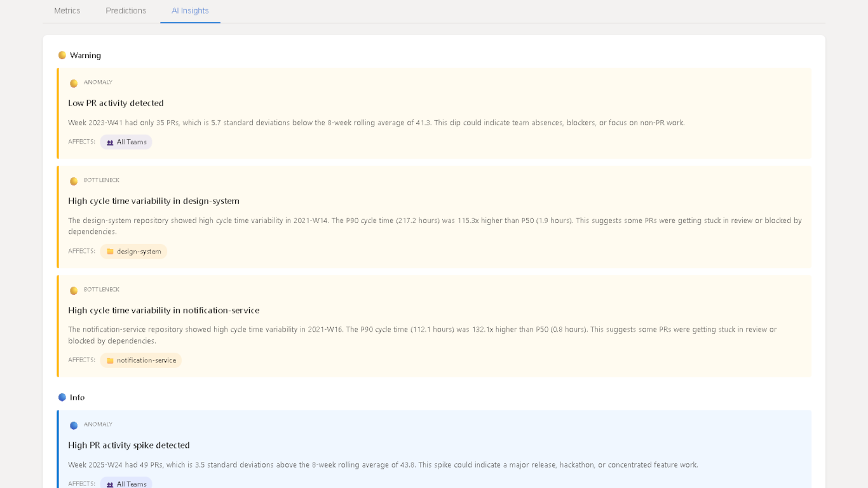Click the design-system affects tag

tap(133, 252)
